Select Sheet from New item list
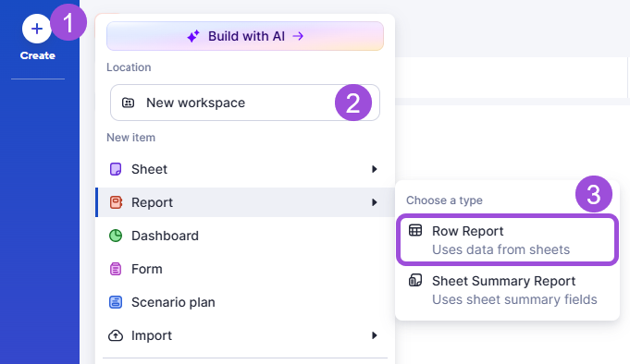 coord(244,169)
